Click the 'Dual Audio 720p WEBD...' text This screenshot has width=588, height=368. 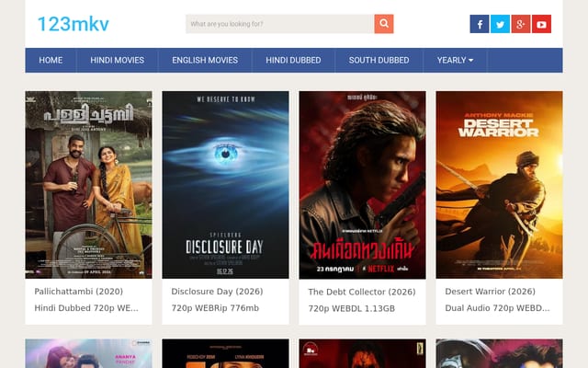point(497,308)
